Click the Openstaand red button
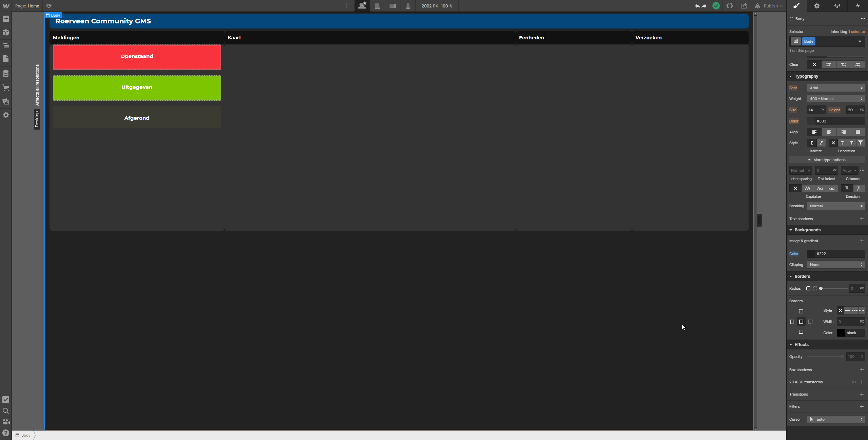The image size is (868, 440). click(x=137, y=57)
